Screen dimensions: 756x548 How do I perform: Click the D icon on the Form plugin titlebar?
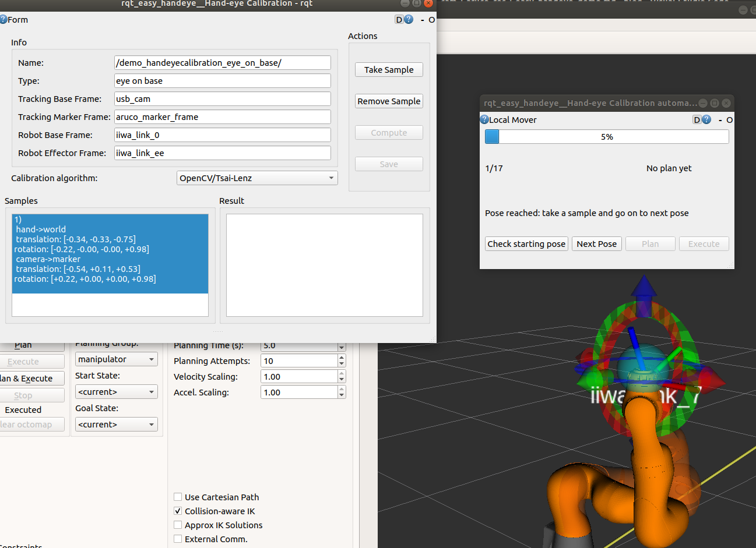[399, 19]
